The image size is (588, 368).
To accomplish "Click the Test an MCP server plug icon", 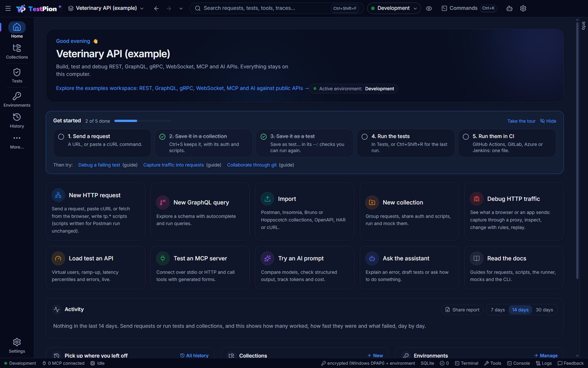I will (163, 258).
